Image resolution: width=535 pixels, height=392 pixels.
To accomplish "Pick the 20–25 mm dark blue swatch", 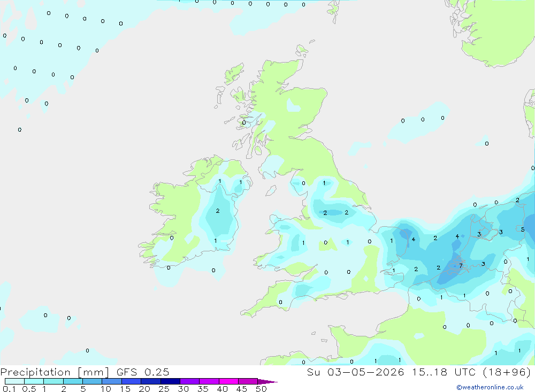I will (151, 381).
